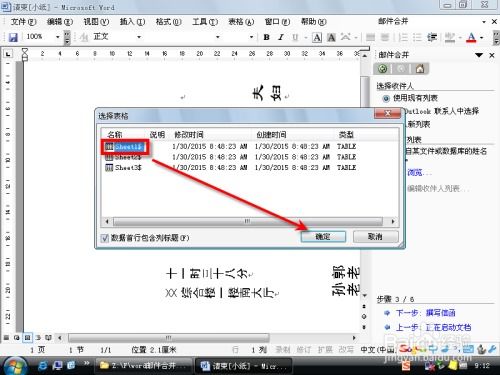The height and width of the screenshot is (375, 500).
Task: Open the style '正文' dropdown
Action: (x=139, y=37)
